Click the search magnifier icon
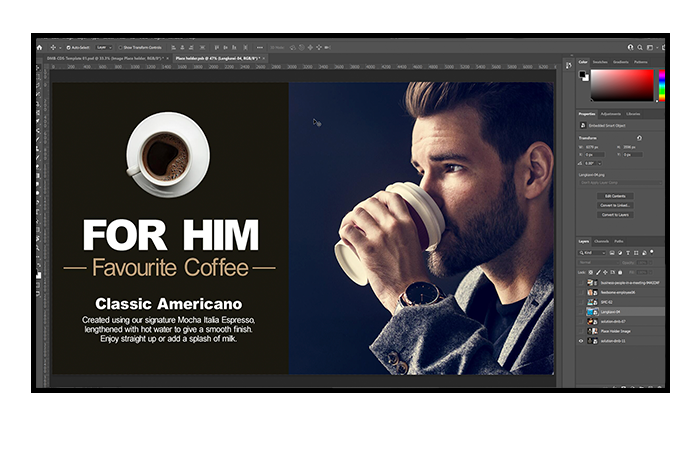 pos(640,47)
